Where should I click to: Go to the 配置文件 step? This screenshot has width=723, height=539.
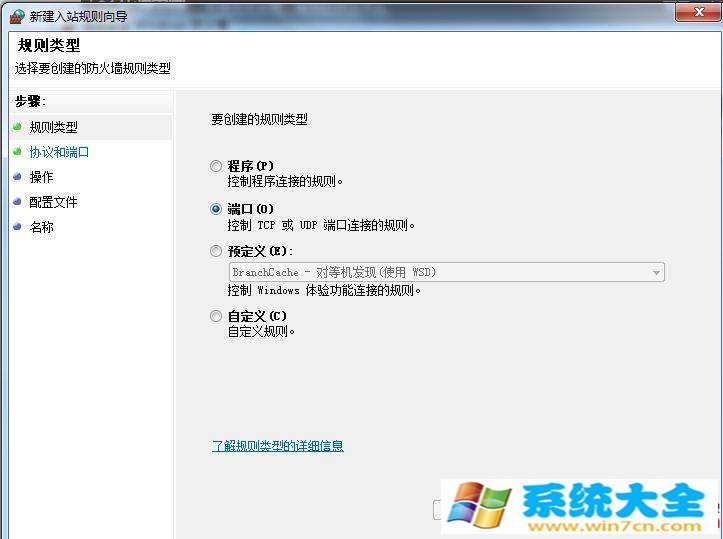point(53,202)
